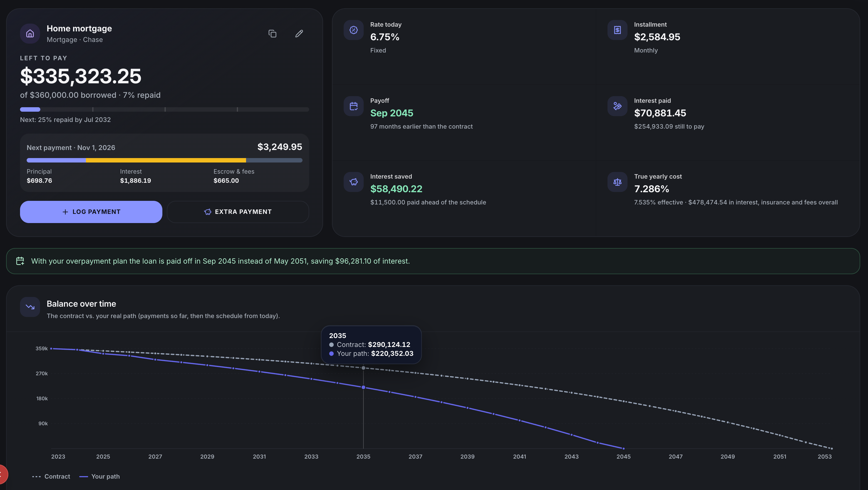The width and height of the screenshot is (868, 490).
Task: Toggle the Your path legend entry
Action: 100,477
